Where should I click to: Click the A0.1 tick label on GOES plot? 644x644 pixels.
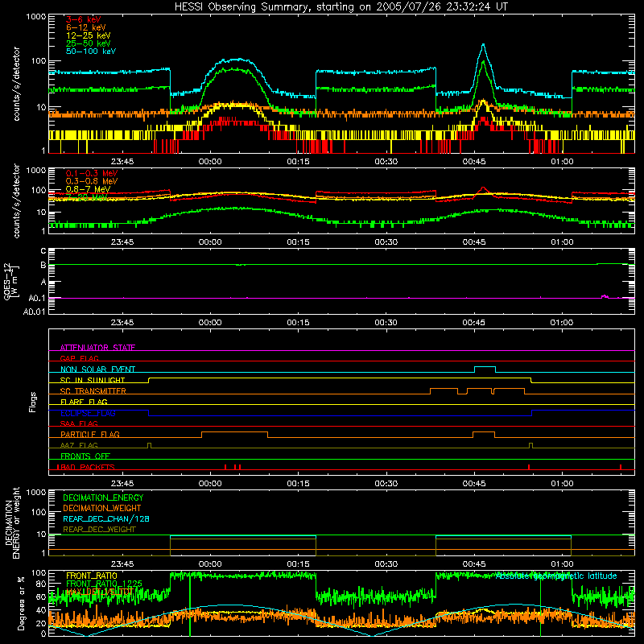coord(37,299)
